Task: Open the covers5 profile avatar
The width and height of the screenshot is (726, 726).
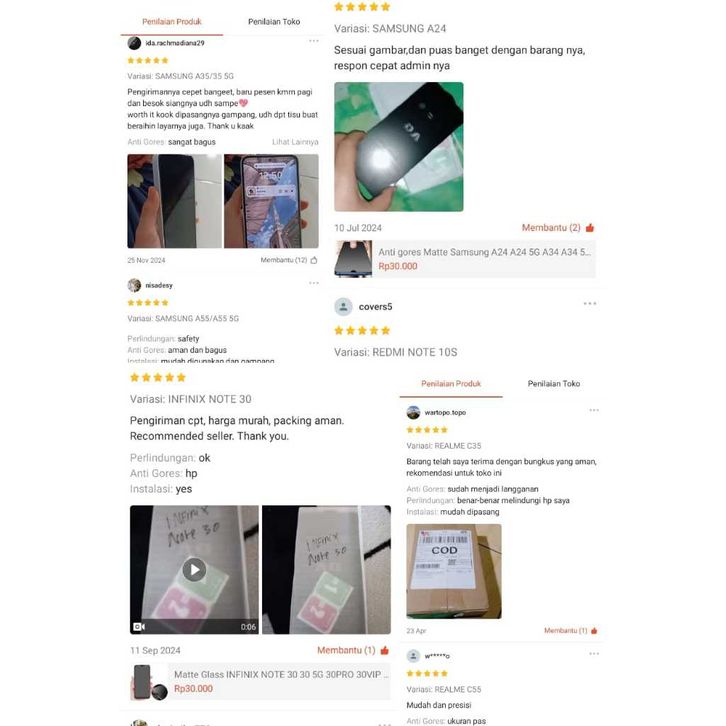Action: point(343,307)
